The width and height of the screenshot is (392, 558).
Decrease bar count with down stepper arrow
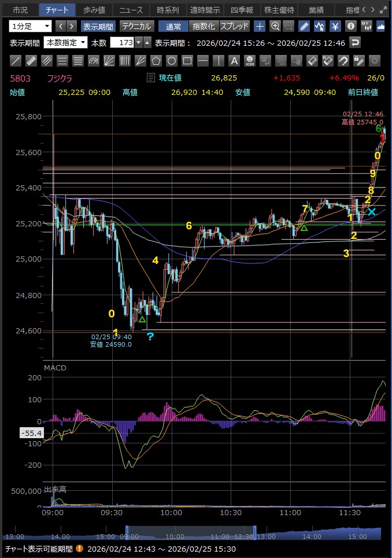(x=147, y=45)
